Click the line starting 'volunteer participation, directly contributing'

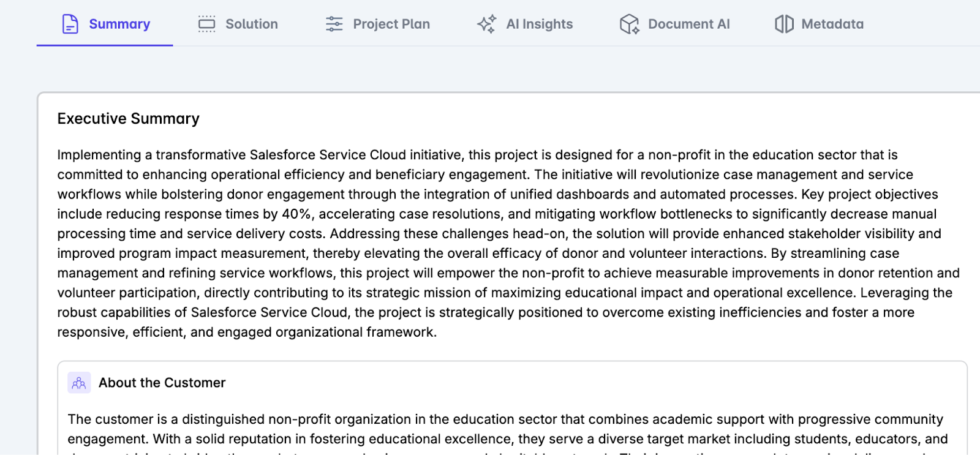click(x=505, y=293)
